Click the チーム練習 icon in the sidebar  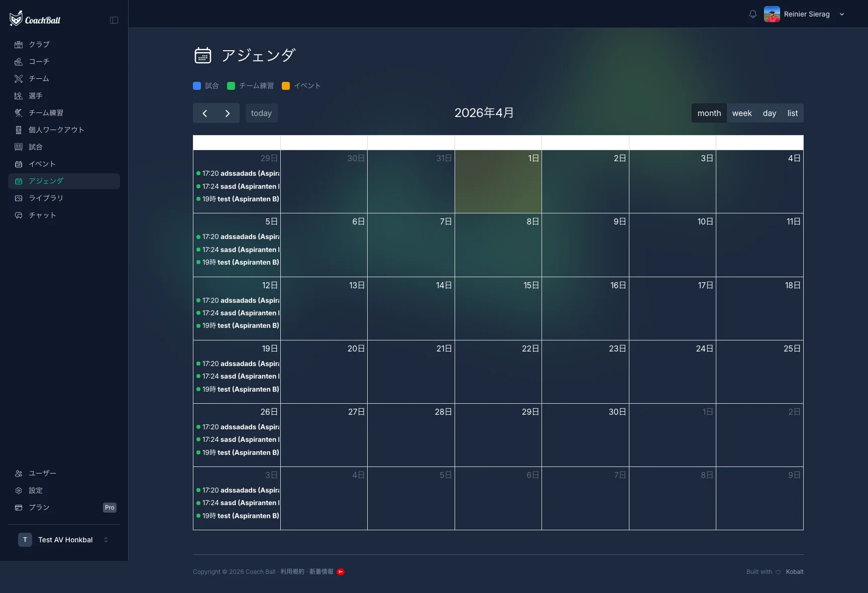click(19, 113)
